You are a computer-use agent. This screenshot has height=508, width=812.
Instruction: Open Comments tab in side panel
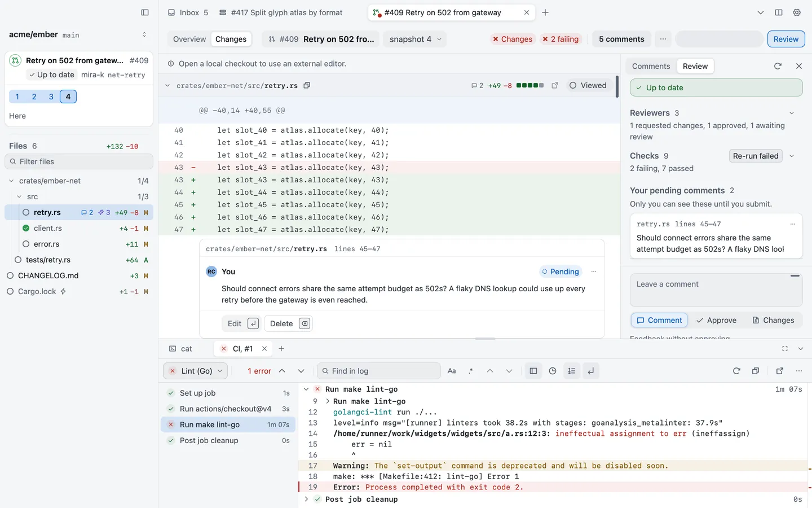point(651,66)
